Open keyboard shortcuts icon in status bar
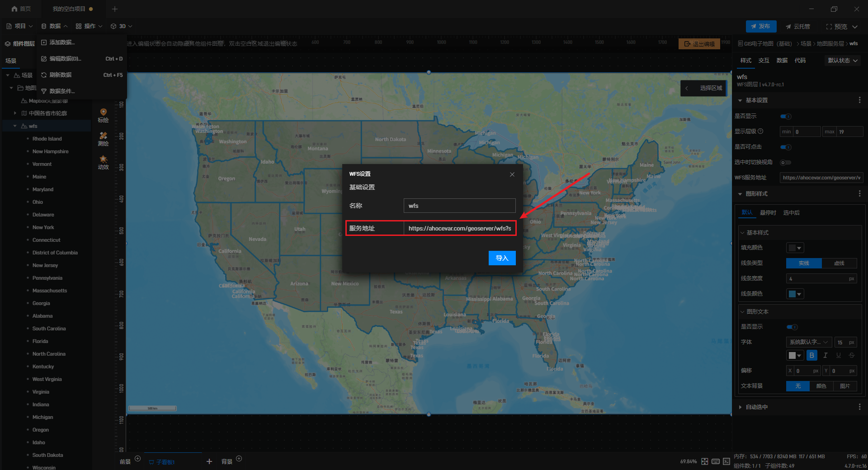 [716, 461]
